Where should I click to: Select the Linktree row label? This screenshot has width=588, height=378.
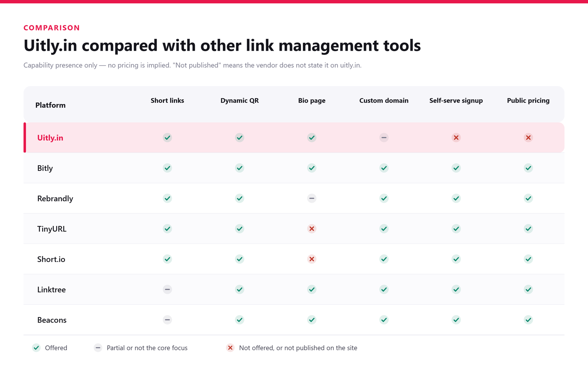[x=51, y=289]
